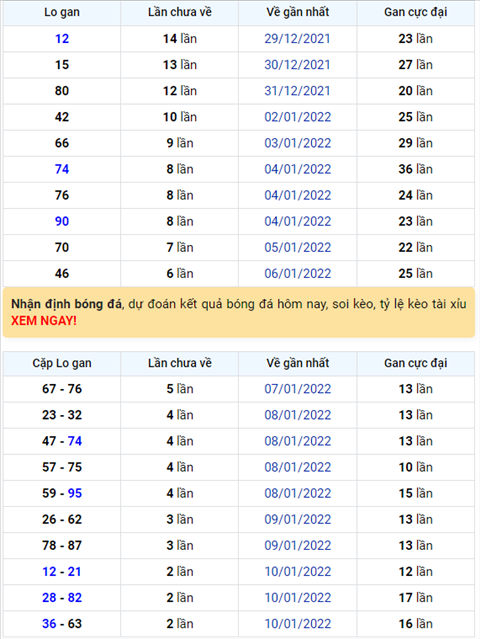The width and height of the screenshot is (480, 639).
Task: Select the pair 26 - 62 cell
Action: point(62,519)
